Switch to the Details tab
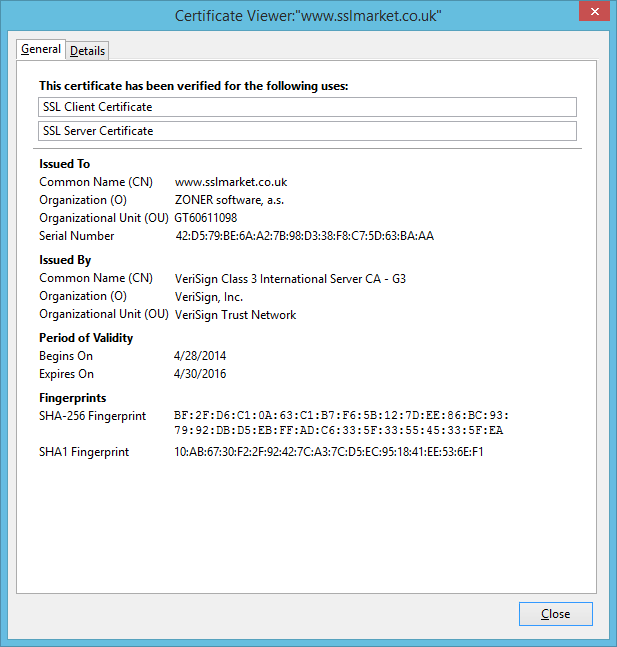 click(x=87, y=51)
